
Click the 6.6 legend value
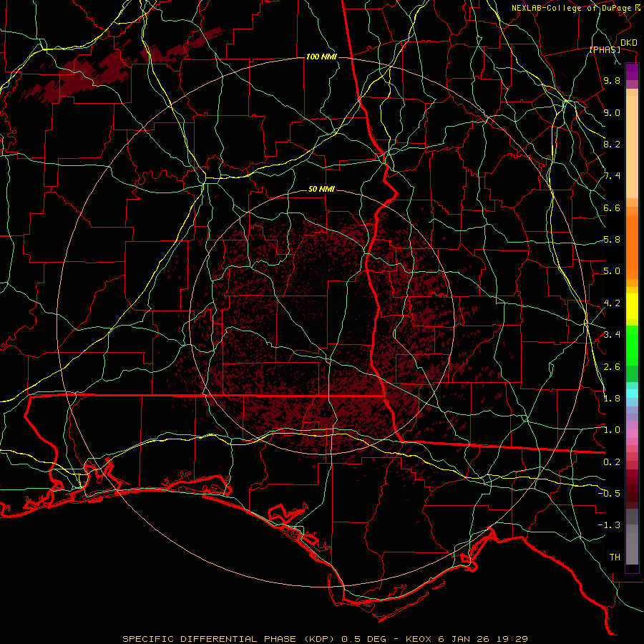[612, 208]
